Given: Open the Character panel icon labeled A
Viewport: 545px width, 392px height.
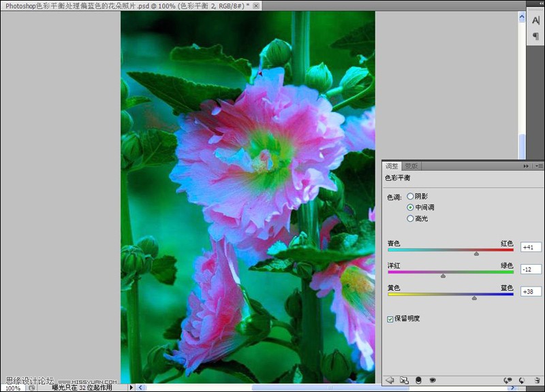Looking at the screenshot, I should [x=536, y=20].
